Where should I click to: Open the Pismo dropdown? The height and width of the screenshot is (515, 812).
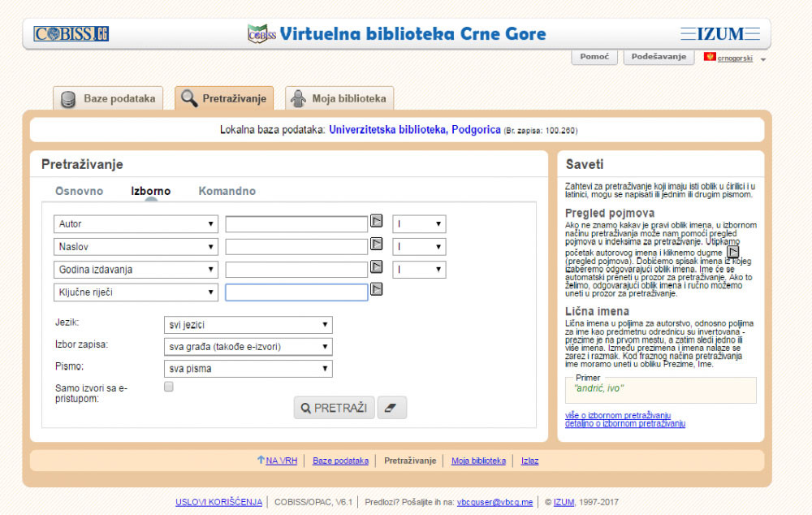pyautogui.click(x=248, y=369)
